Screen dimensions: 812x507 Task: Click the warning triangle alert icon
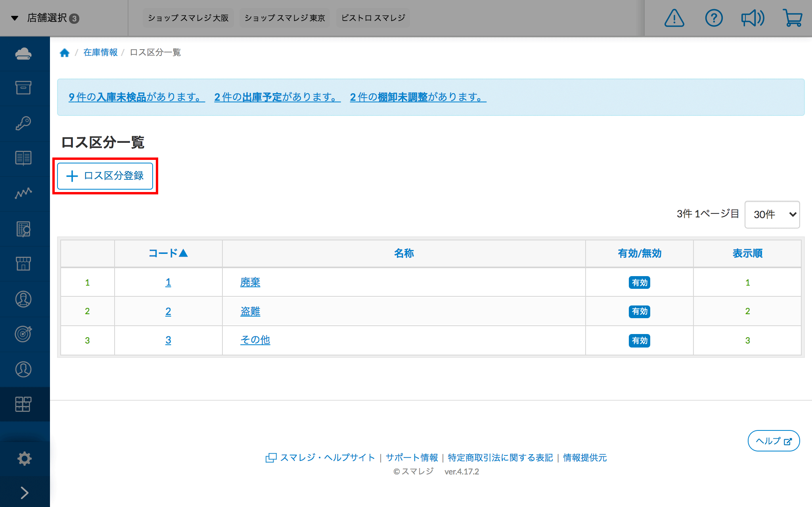click(674, 18)
